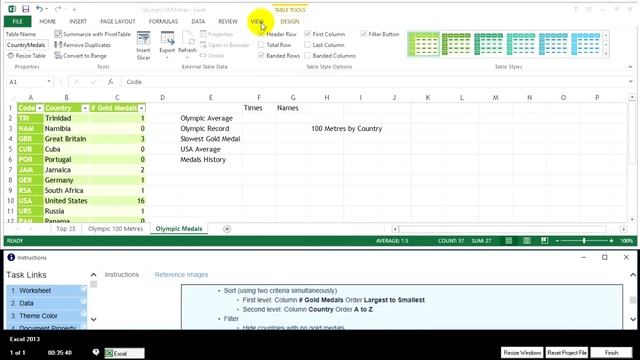Toggle the Header Row checkbox

(x=261, y=34)
